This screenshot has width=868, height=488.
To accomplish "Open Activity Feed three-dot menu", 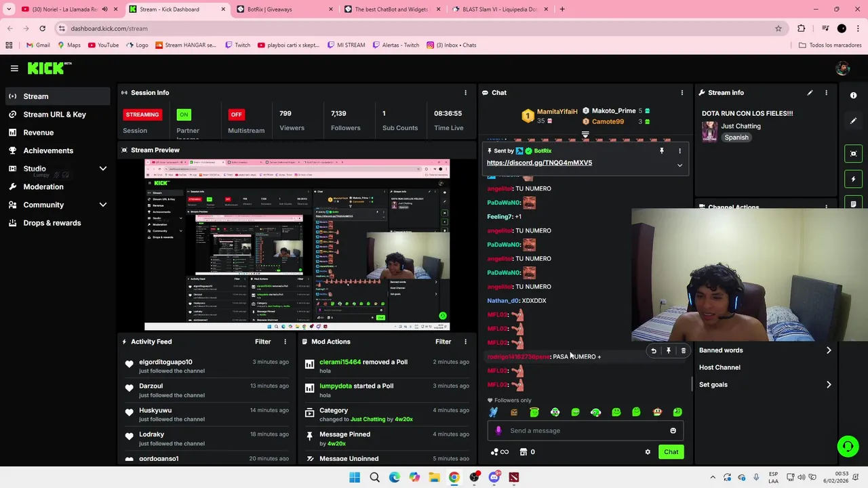I will [x=285, y=342].
